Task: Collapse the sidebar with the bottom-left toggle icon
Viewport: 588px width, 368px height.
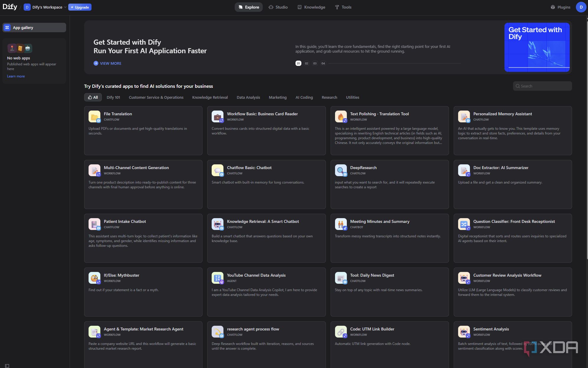Action: [x=7, y=366]
